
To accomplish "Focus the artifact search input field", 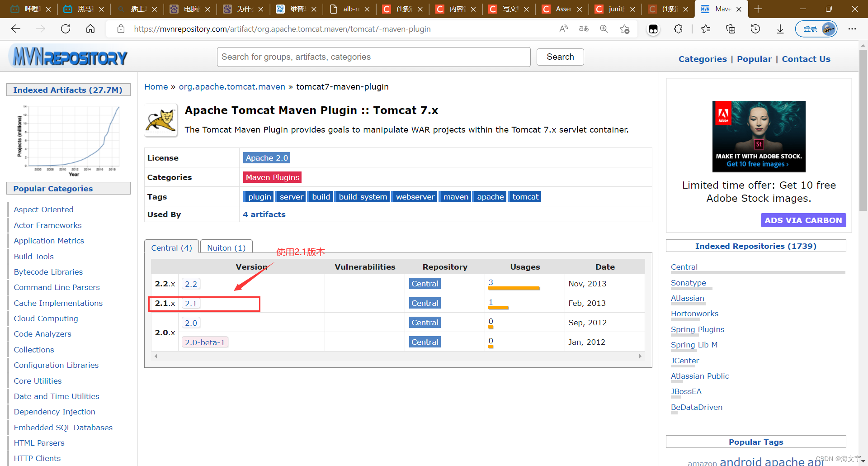I will (373, 57).
